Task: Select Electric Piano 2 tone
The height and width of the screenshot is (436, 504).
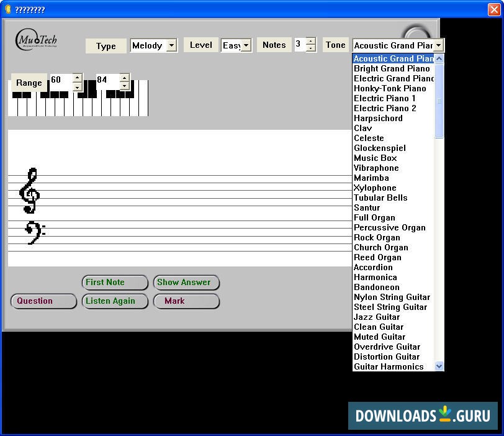Action: 394,108
